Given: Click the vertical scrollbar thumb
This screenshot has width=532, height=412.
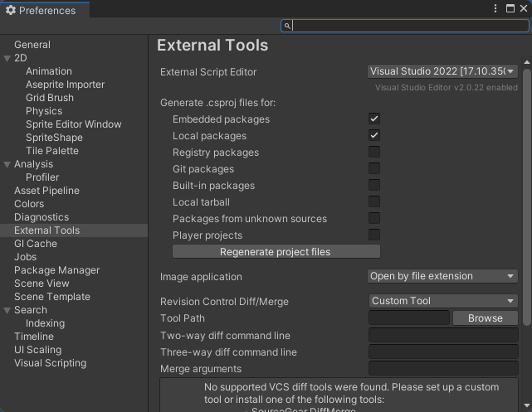Looking at the screenshot, I should 526,197.
